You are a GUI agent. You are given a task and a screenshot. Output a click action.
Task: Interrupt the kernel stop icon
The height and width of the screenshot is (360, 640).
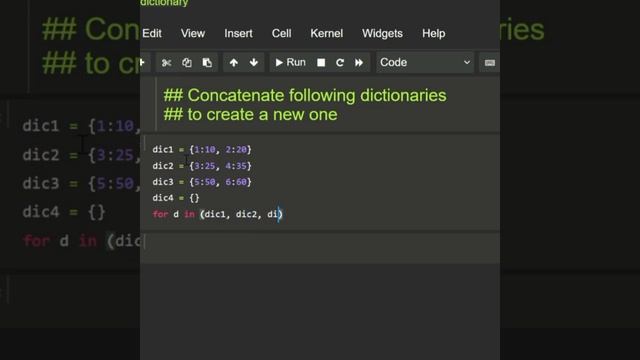(x=321, y=62)
